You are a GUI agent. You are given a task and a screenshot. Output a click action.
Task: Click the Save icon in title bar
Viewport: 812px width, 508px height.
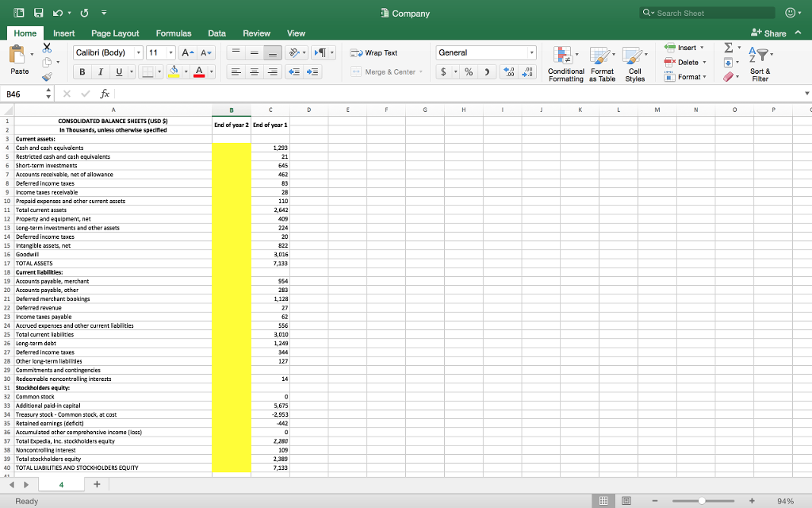tap(38, 13)
